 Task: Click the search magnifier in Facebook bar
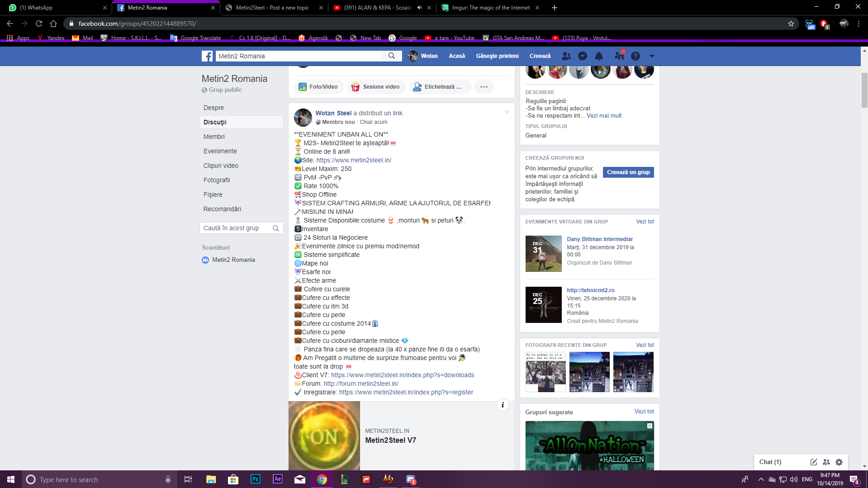click(392, 56)
